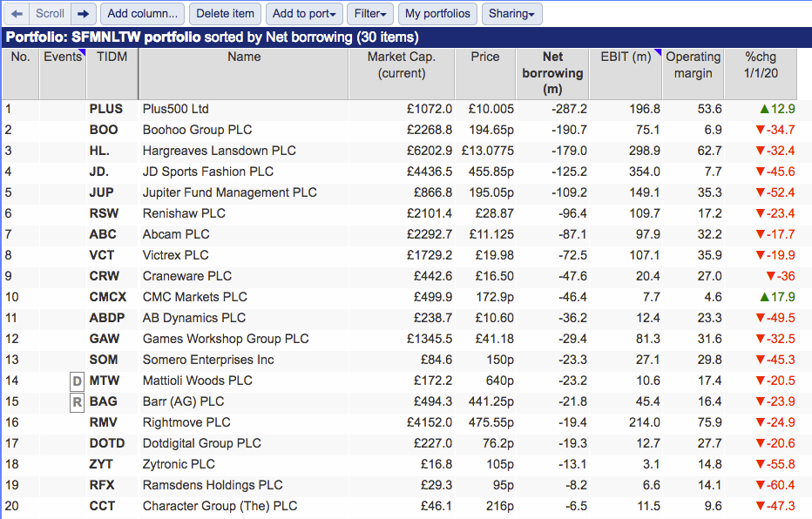This screenshot has height=519, width=812.
Task: Select the BOO ticker
Action: pyautogui.click(x=104, y=130)
